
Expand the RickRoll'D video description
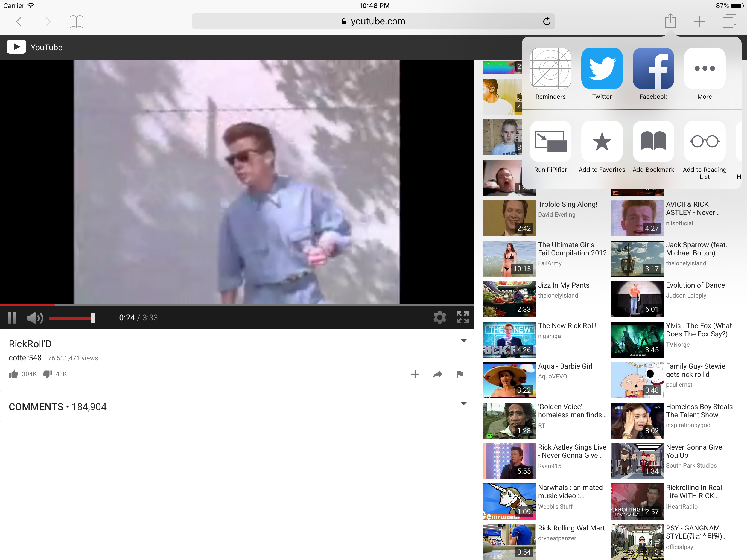click(x=463, y=341)
